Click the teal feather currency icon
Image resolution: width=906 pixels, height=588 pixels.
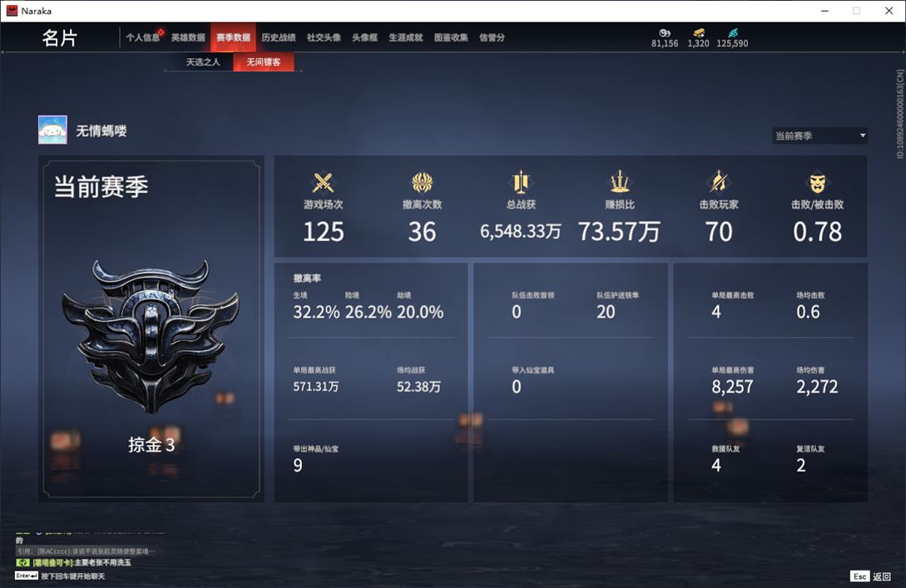coord(732,33)
